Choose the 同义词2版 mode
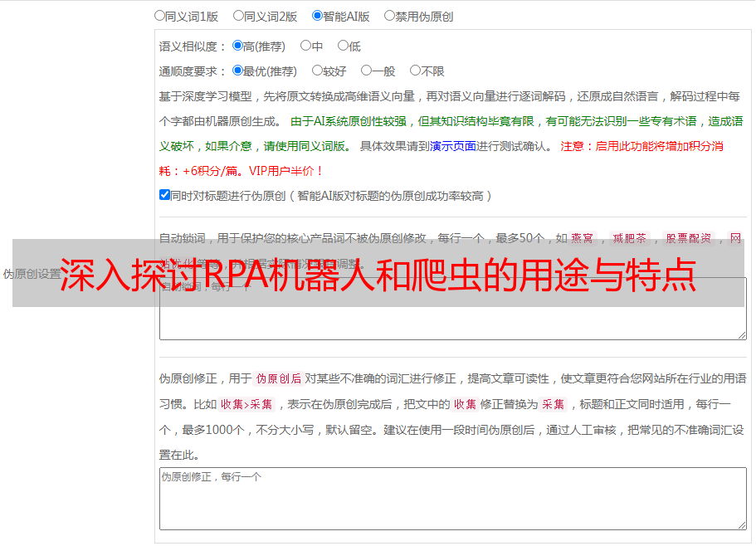The height and width of the screenshot is (546, 756). click(x=239, y=16)
